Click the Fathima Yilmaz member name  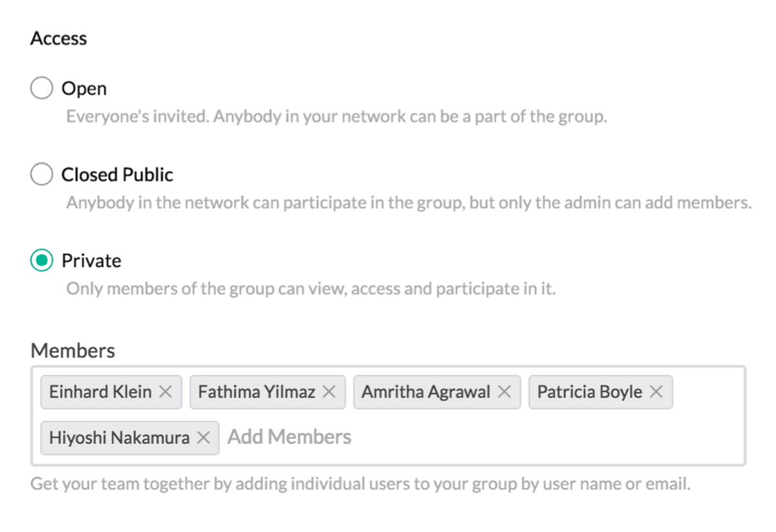coord(257,392)
